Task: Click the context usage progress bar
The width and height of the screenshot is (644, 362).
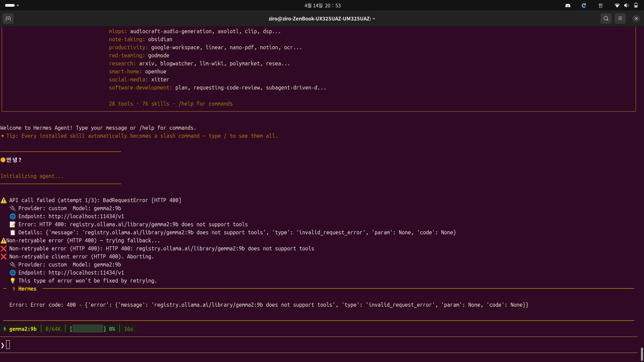Action: (x=88, y=329)
